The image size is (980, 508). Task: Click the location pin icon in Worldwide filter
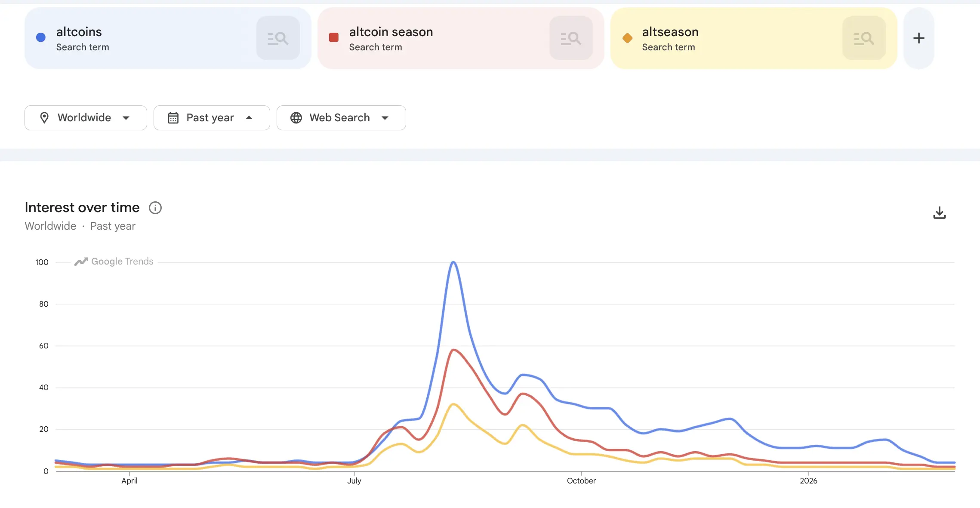[x=45, y=117]
